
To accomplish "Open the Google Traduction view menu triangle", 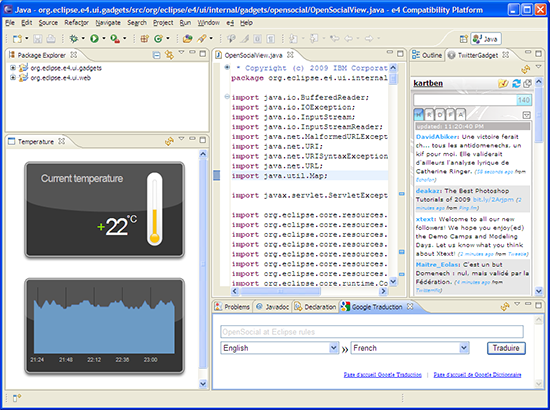I will coord(517,304).
